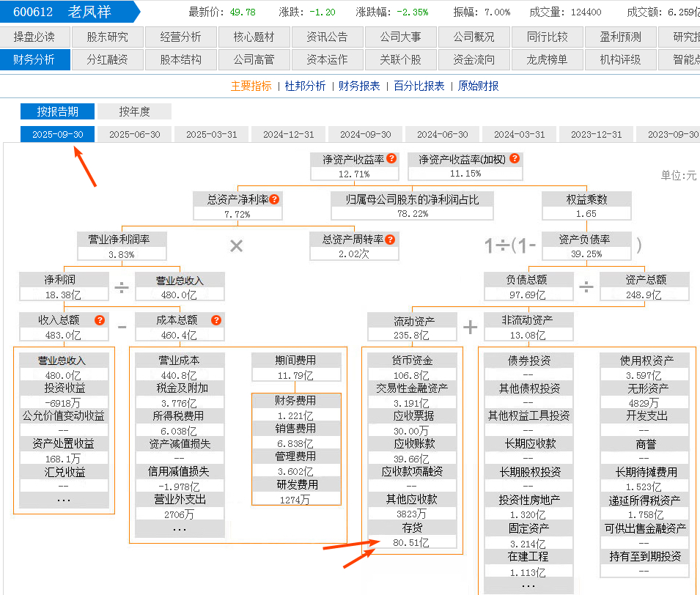Click 非流动资产 value 13.08亿
This screenshot has width=700, height=595.
click(528, 335)
